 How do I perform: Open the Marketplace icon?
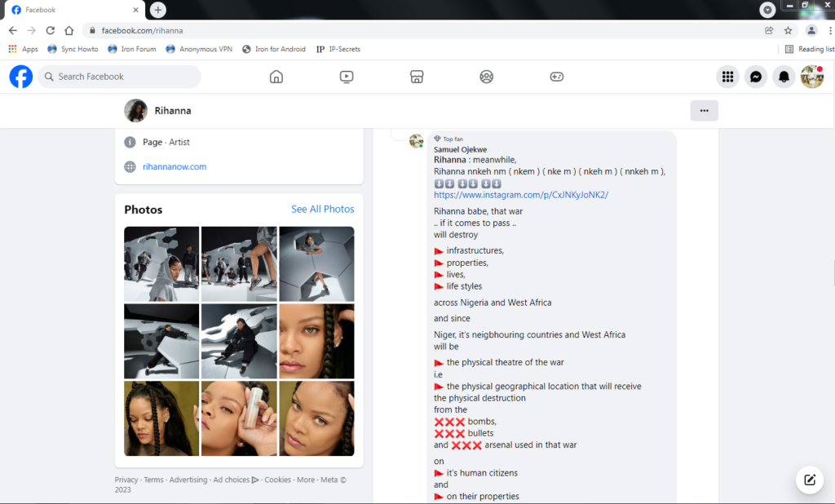[417, 77]
